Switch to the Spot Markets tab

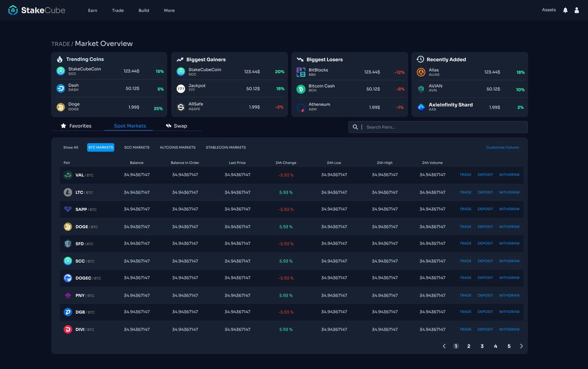point(130,126)
